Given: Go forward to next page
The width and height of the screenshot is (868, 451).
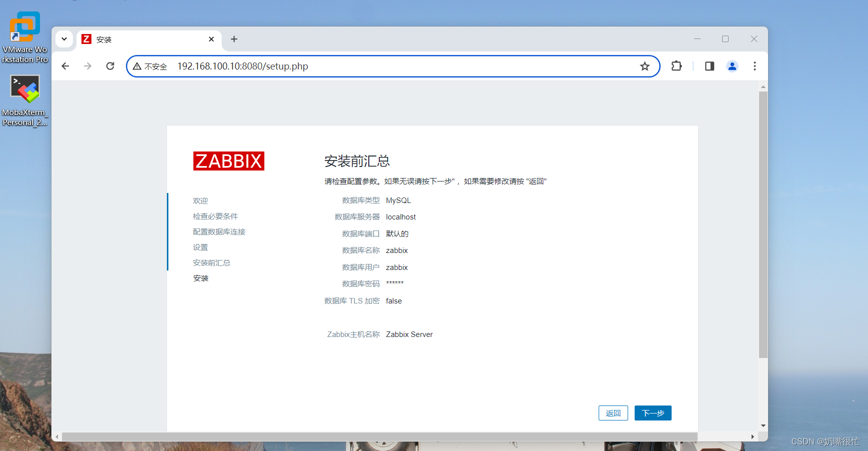Looking at the screenshot, I should click(x=88, y=66).
